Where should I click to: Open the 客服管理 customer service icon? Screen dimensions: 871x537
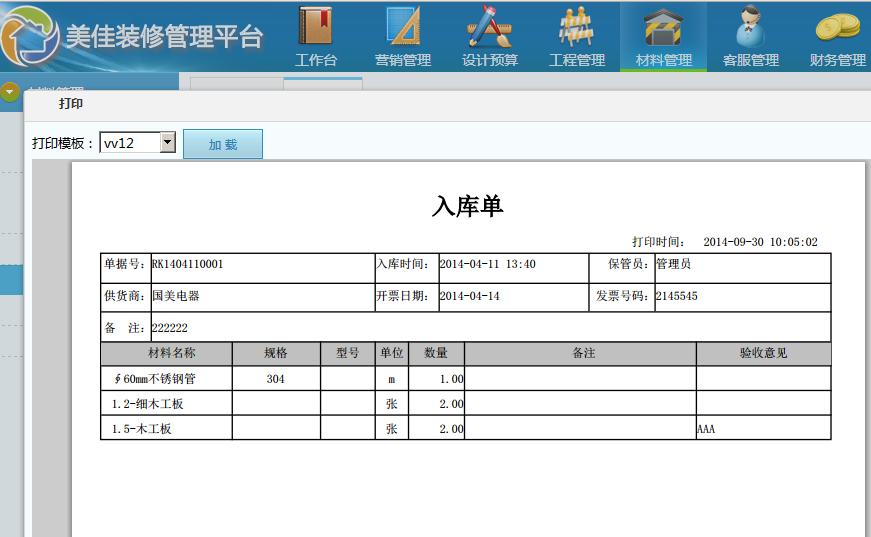[x=750, y=29]
